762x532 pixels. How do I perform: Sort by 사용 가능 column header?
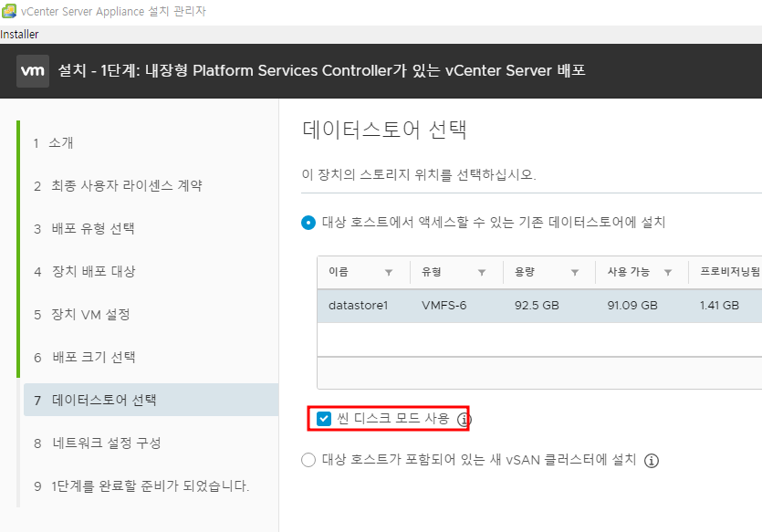(629, 272)
